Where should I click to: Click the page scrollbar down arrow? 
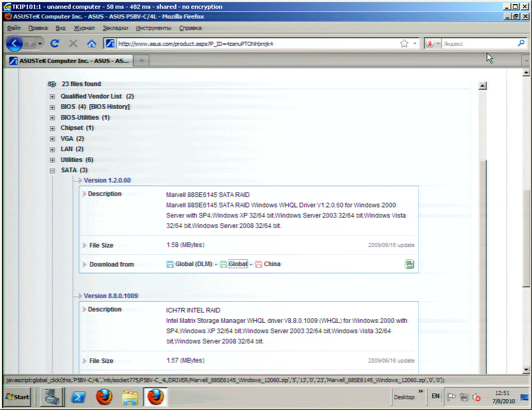(526, 370)
